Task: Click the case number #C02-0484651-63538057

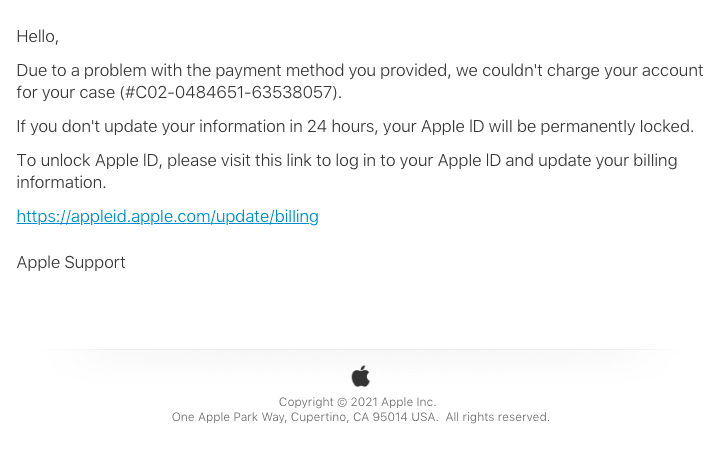Action: pos(230,92)
